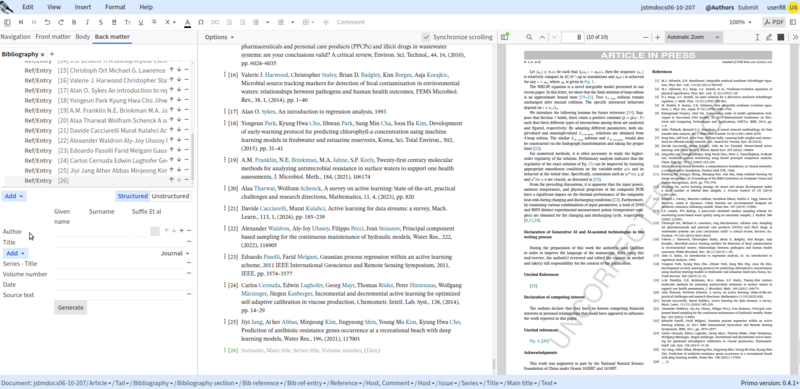Switch to the Navigation tab
800x389 pixels.
tap(15, 37)
